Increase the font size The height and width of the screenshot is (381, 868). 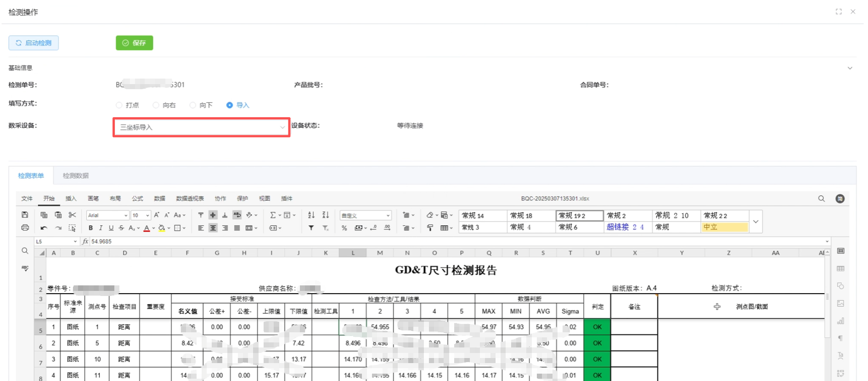tap(157, 215)
